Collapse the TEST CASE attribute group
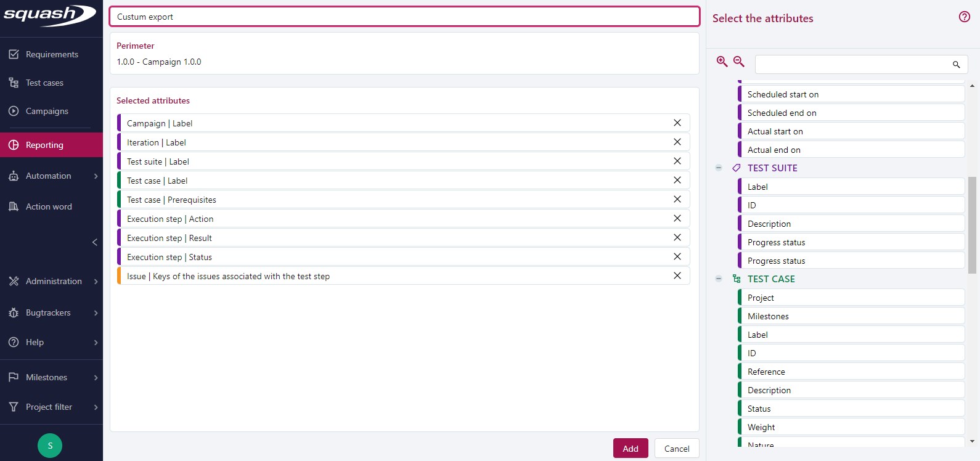The image size is (980, 461). click(x=719, y=279)
